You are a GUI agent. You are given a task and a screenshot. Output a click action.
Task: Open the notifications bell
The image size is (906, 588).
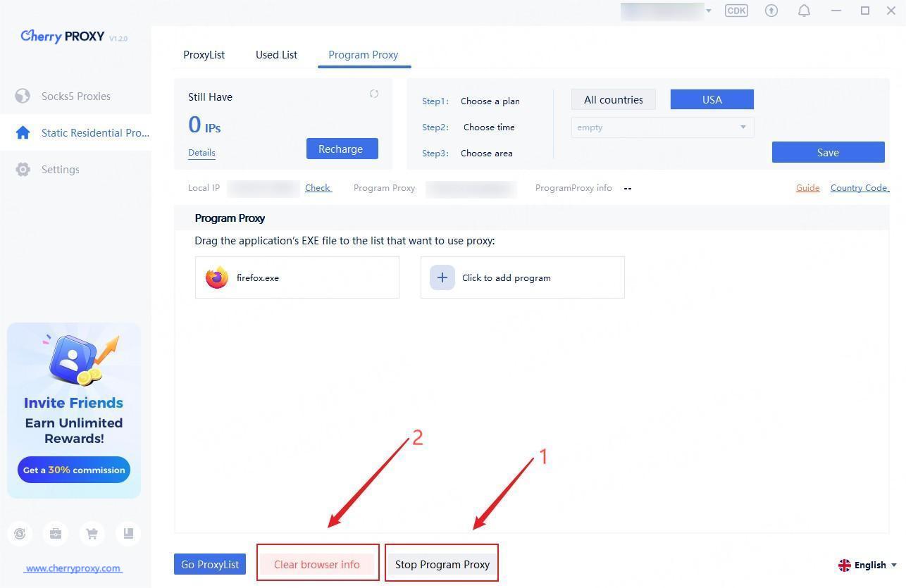(804, 11)
